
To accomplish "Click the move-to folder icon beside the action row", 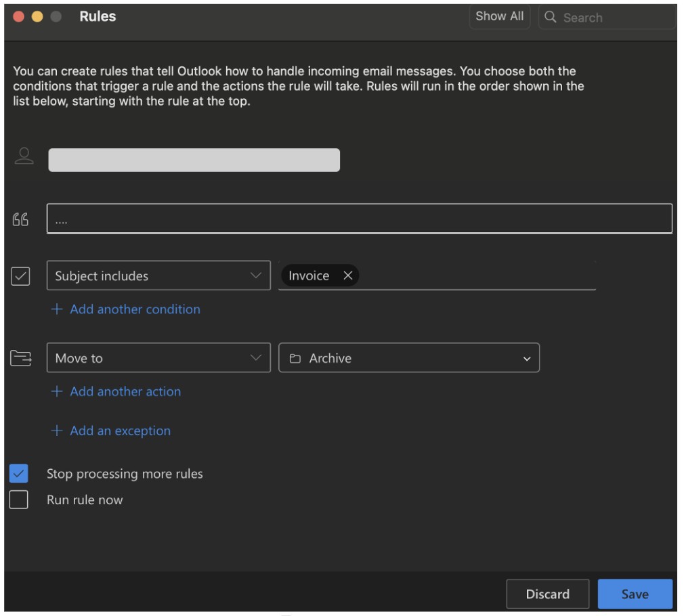I will [x=21, y=358].
